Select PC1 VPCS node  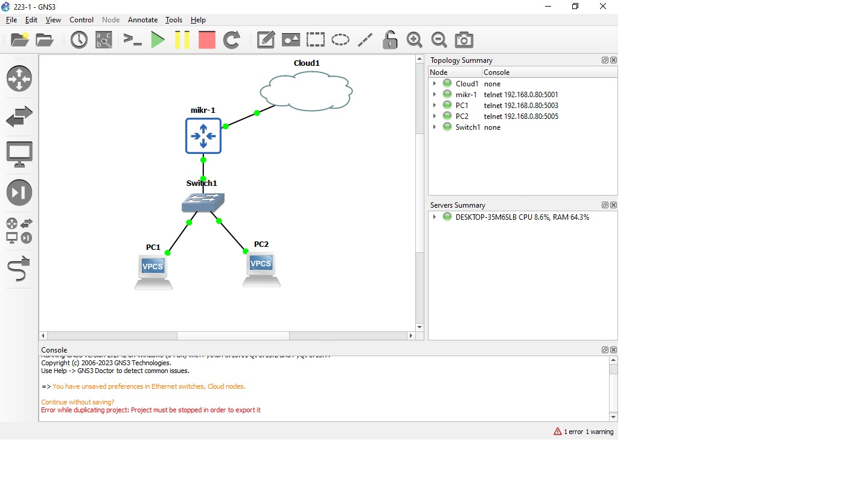[153, 273]
